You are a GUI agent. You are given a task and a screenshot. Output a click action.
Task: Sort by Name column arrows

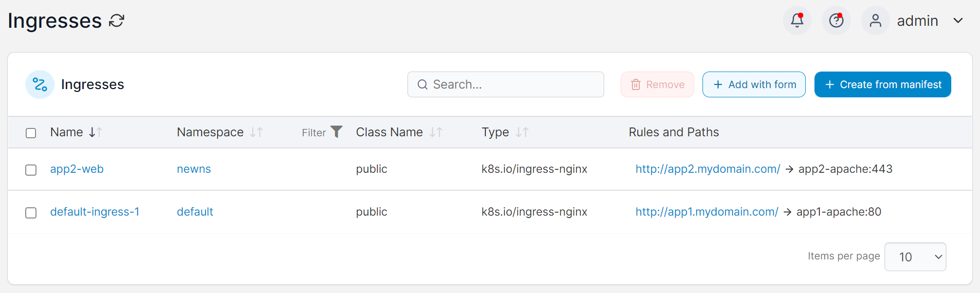coord(96,132)
